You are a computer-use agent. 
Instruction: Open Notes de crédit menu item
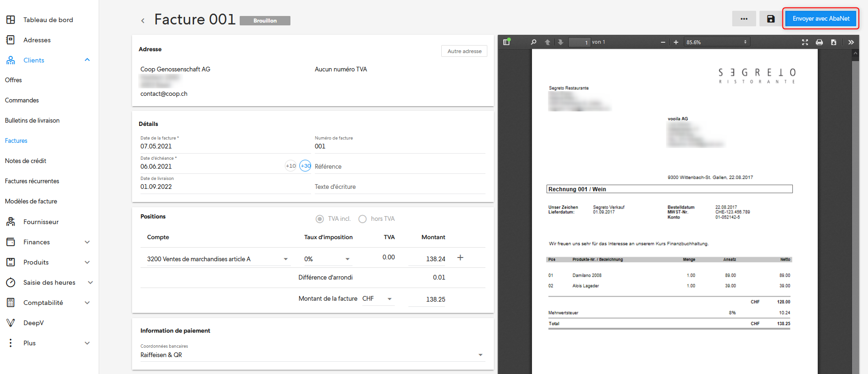(26, 161)
